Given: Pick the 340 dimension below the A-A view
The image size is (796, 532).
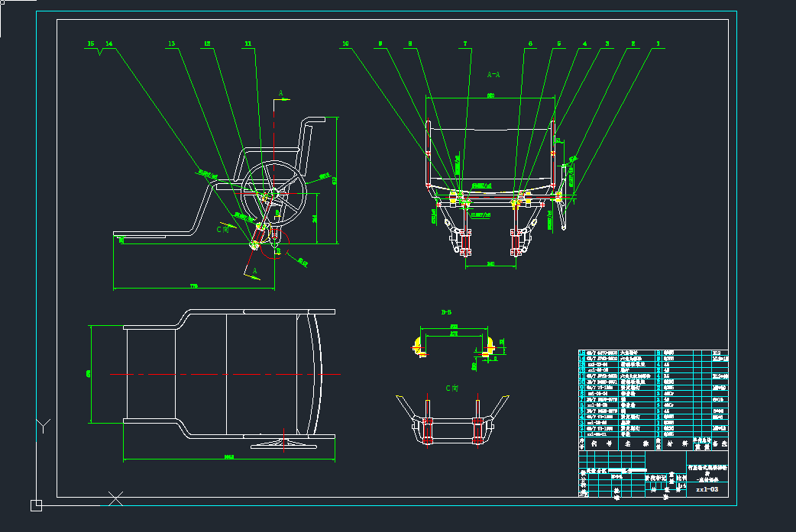Looking at the screenshot, I should tap(490, 263).
